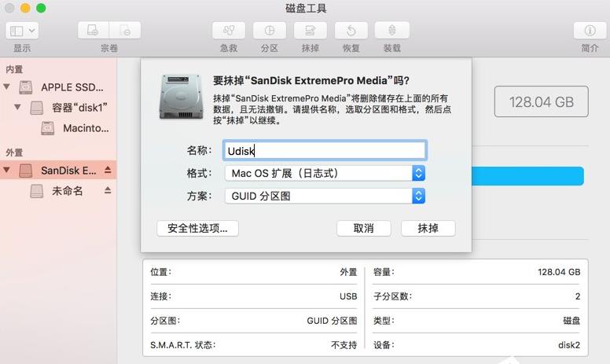Collapse the 容器 disk1 container
The width and height of the screenshot is (610, 364).
click(x=17, y=107)
